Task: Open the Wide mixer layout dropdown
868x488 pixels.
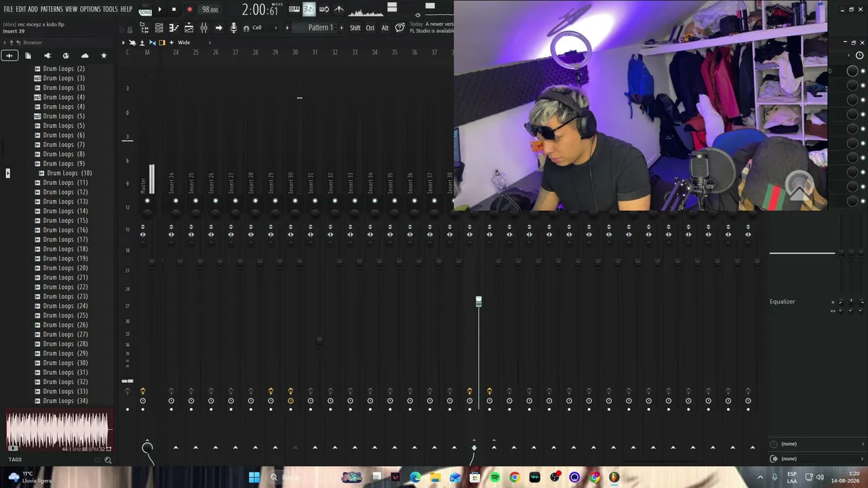Action: coord(188,43)
